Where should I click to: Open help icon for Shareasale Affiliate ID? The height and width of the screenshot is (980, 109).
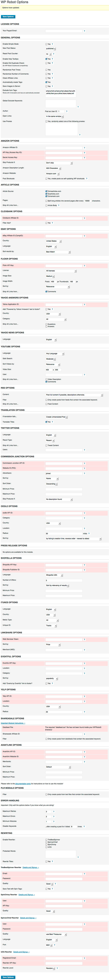coord(84,734)
